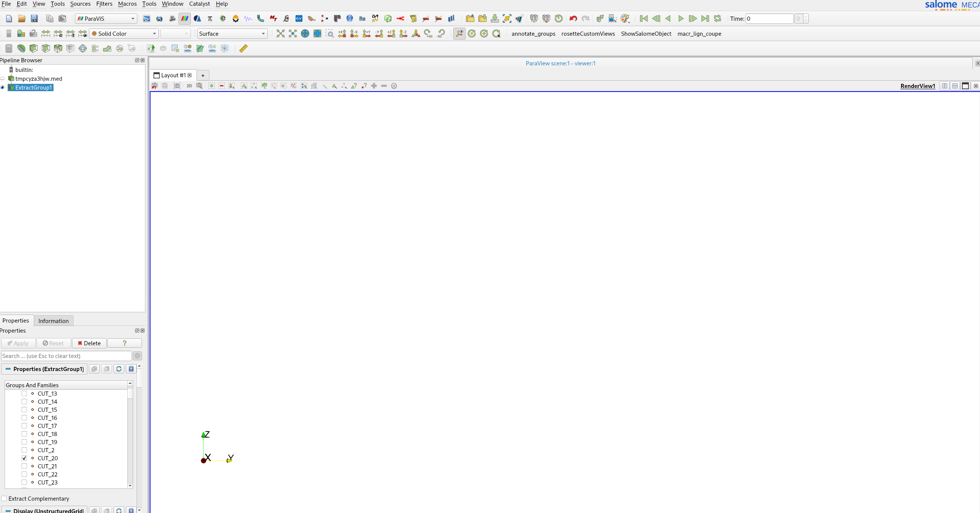Capture screenshot with camera icon in view toolbar

(x=177, y=86)
